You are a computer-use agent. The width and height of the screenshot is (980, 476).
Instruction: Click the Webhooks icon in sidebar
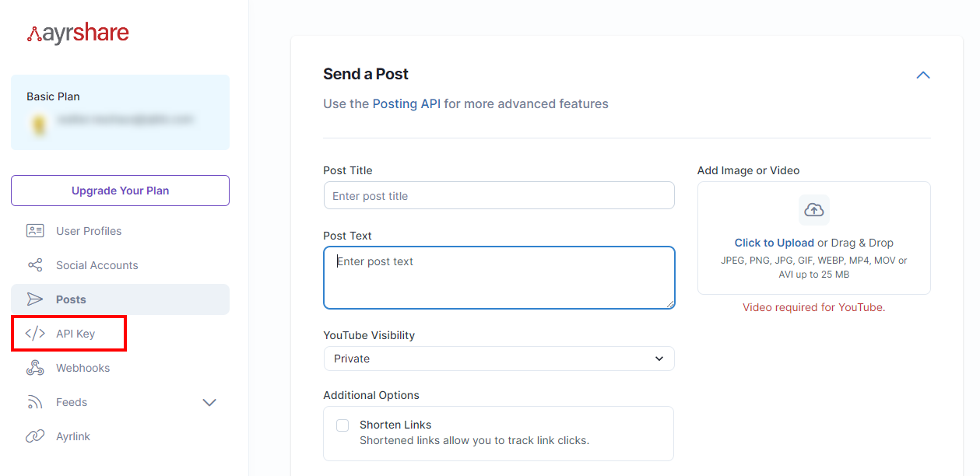point(35,368)
